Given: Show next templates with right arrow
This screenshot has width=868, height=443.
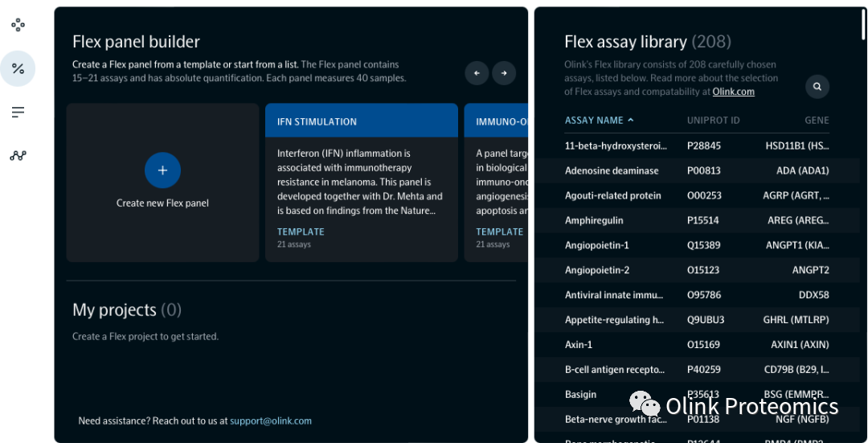Looking at the screenshot, I should pyautogui.click(x=504, y=73).
